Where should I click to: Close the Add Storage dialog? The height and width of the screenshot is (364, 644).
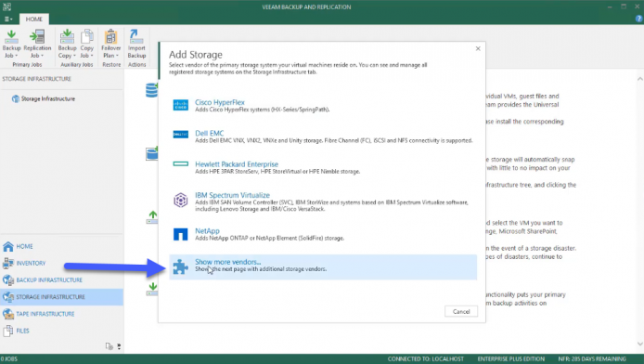coord(478,48)
